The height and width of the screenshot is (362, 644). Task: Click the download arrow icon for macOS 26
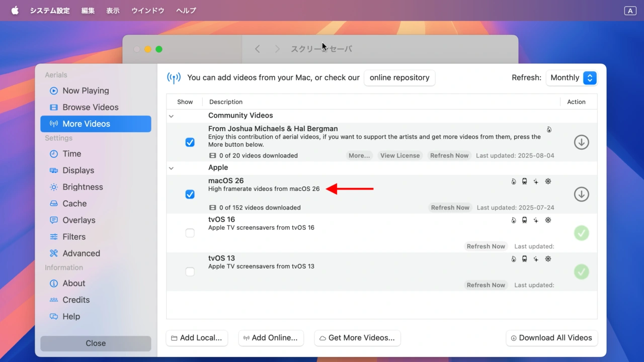[x=582, y=194]
